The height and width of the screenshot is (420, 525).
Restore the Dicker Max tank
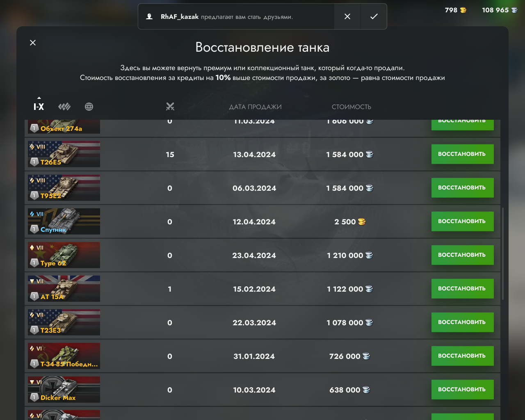pyautogui.click(x=462, y=390)
